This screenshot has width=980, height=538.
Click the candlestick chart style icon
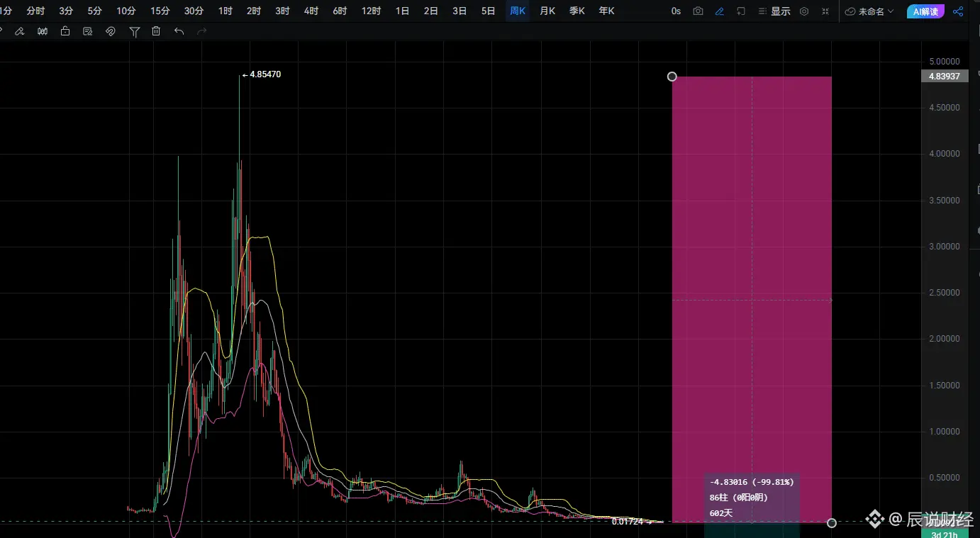click(x=43, y=31)
